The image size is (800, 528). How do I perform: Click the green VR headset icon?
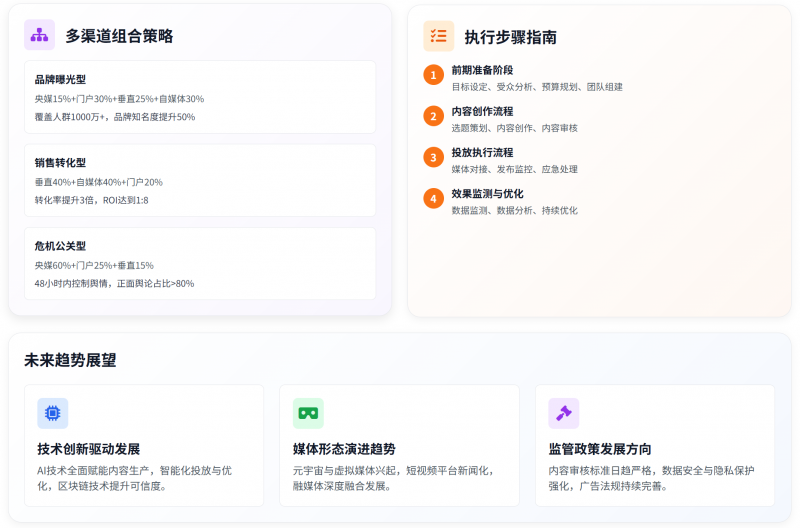click(308, 413)
